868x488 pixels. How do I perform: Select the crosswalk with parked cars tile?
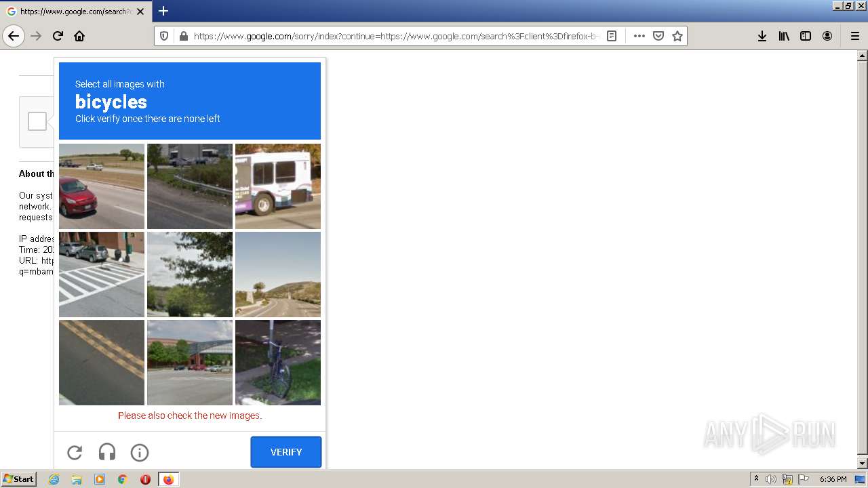click(102, 274)
